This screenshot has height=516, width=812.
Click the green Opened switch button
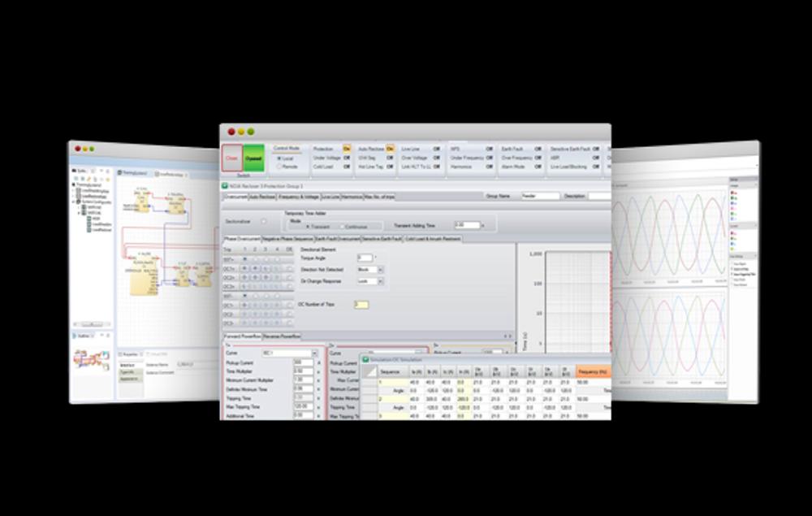[253, 158]
